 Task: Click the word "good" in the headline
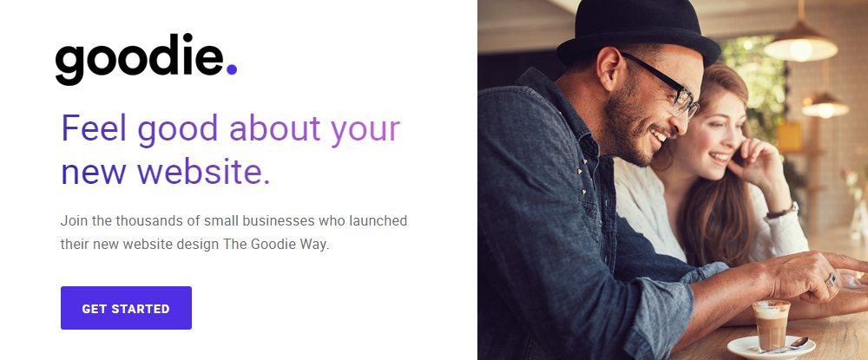pos(178,128)
